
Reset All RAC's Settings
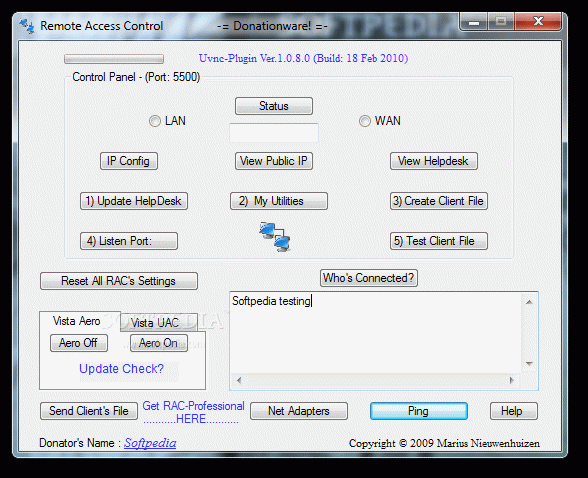118,281
